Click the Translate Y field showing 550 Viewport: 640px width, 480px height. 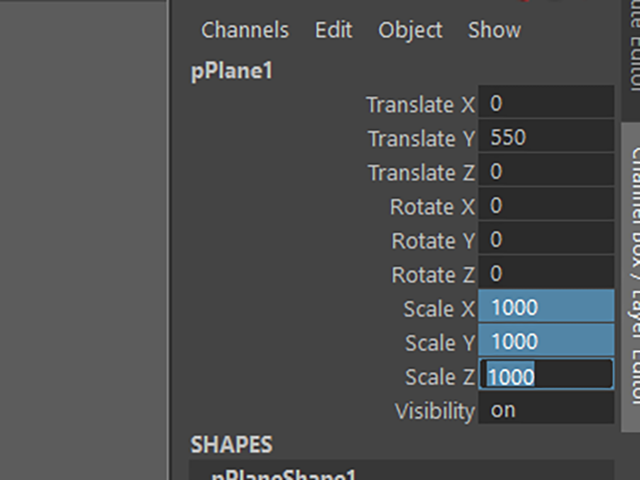coord(546,136)
